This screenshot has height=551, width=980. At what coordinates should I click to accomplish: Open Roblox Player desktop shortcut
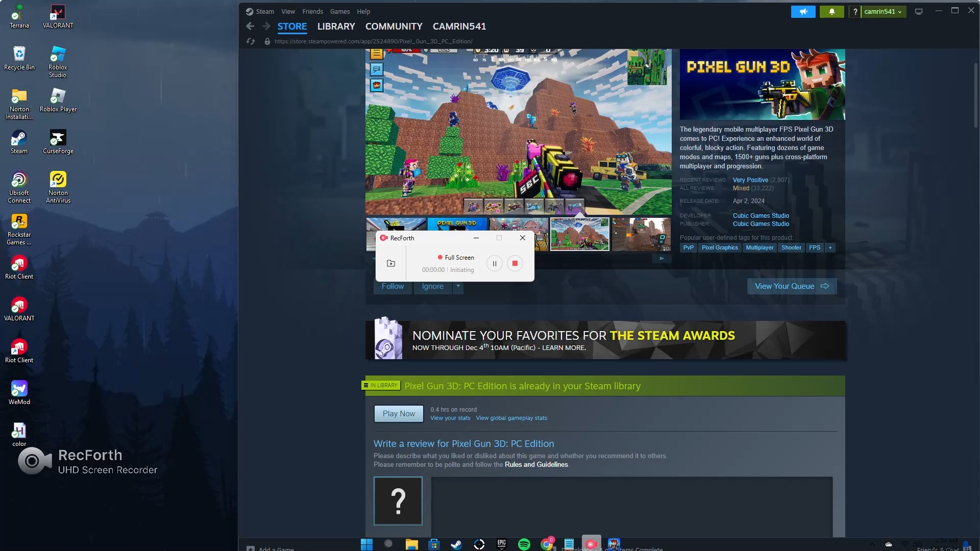(58, 100)
